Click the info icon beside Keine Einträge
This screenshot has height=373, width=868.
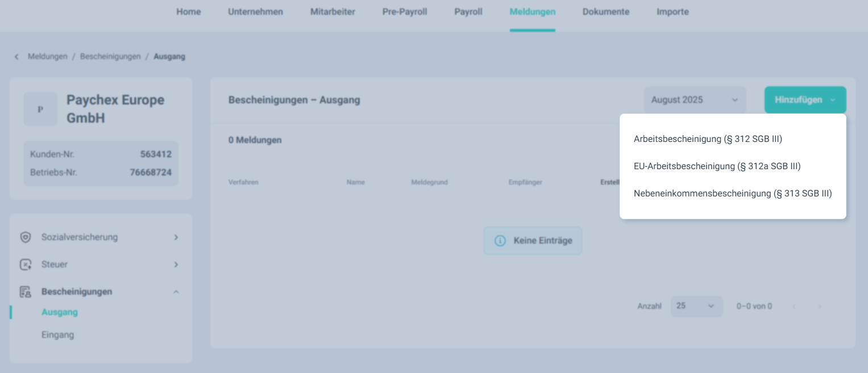click(500, 241)
